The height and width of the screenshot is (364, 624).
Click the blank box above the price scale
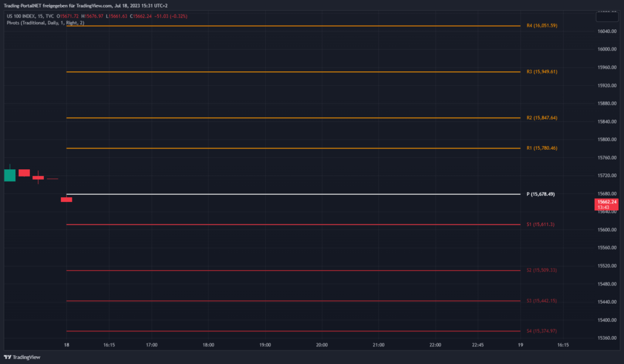[606, 17]
